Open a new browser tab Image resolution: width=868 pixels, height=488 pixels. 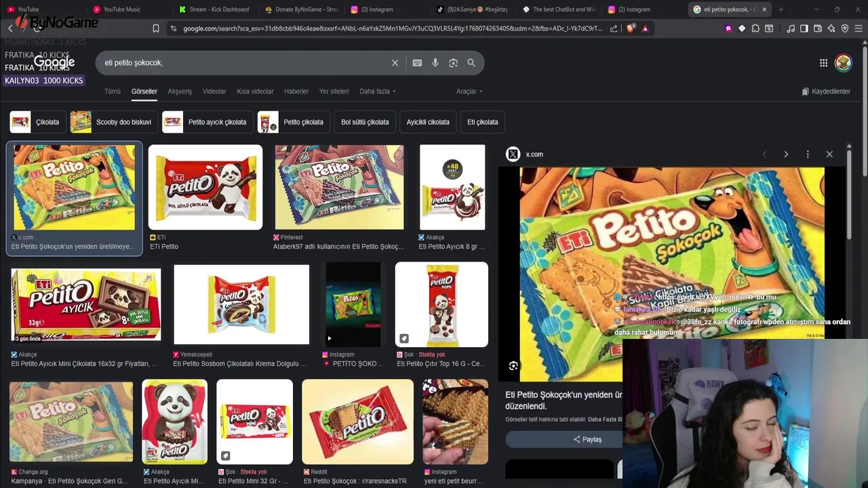781,9
